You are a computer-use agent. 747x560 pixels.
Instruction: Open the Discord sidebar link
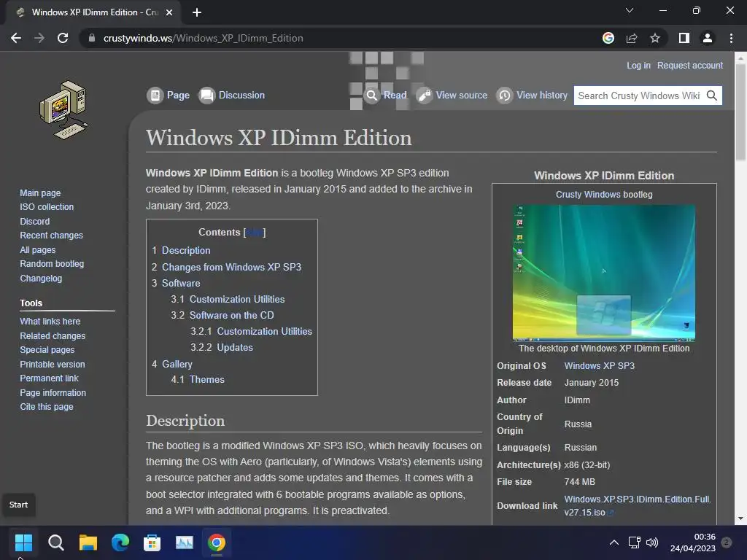[x=35, y=222]
